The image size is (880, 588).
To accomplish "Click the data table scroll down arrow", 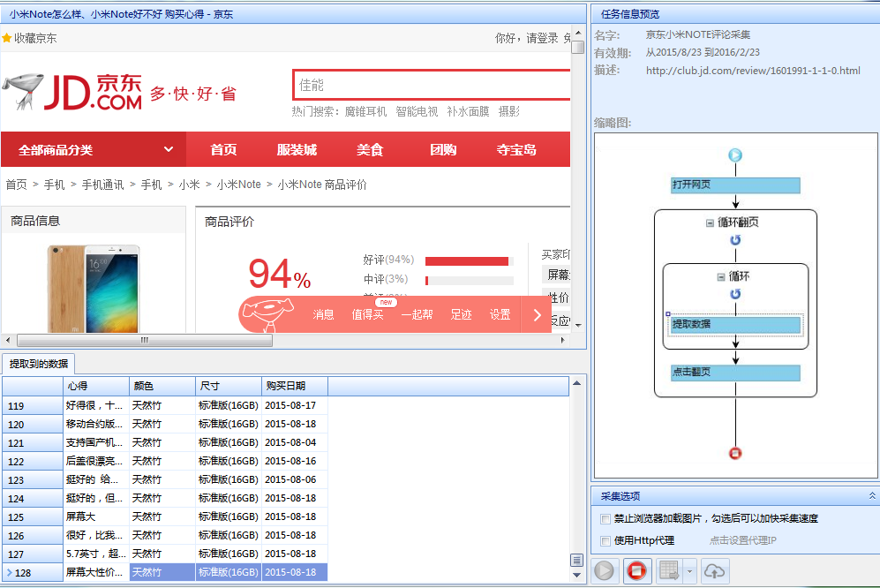I will (x=576, y=575).
